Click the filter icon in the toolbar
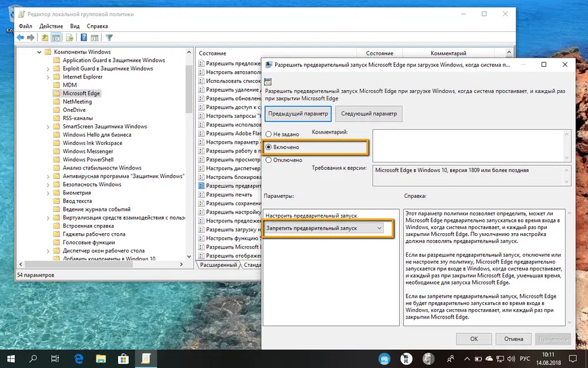Viewport: 588px width, 368px height. 109,36
